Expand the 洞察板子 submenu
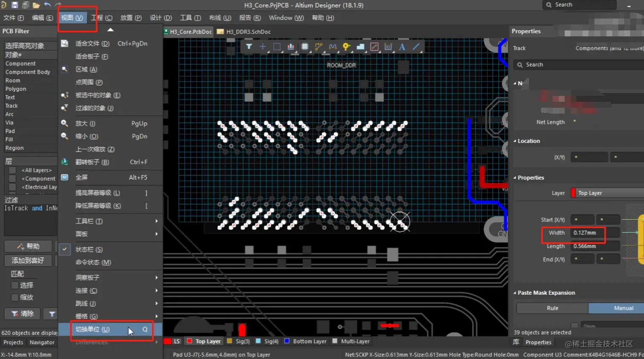Image resolution: width=644 pixels, height=359 pixels. click(x=110, y=278)
